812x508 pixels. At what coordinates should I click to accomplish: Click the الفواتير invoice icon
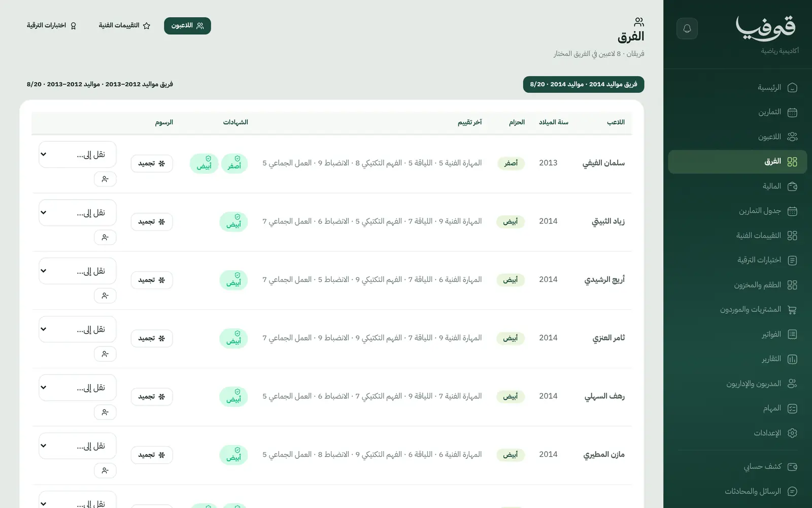pos(792,334)
